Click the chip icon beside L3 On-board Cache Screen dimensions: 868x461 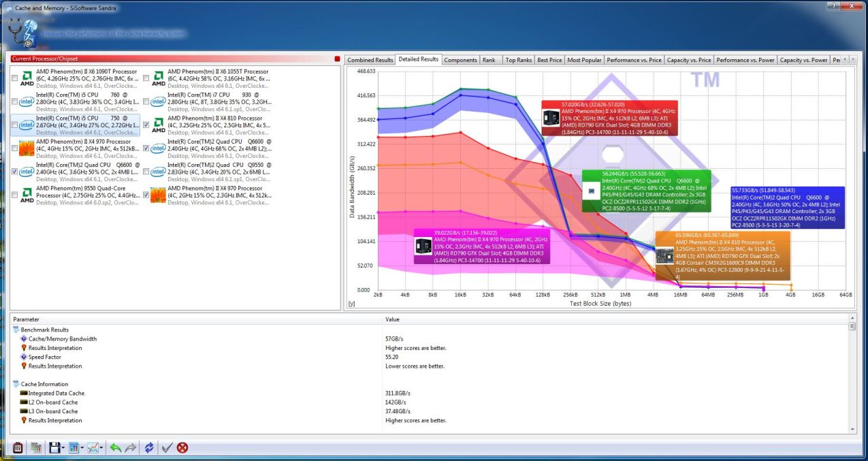[x=24, y=411]
